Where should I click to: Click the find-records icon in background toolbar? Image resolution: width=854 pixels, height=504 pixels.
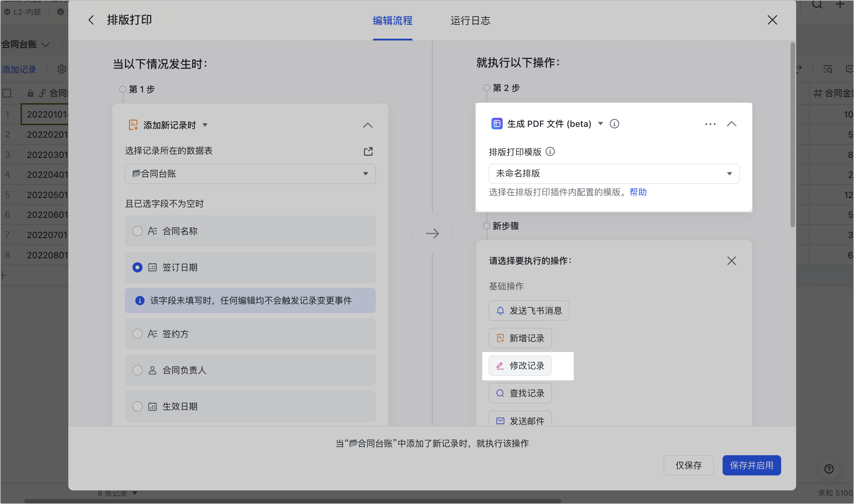tap(828, 69)
